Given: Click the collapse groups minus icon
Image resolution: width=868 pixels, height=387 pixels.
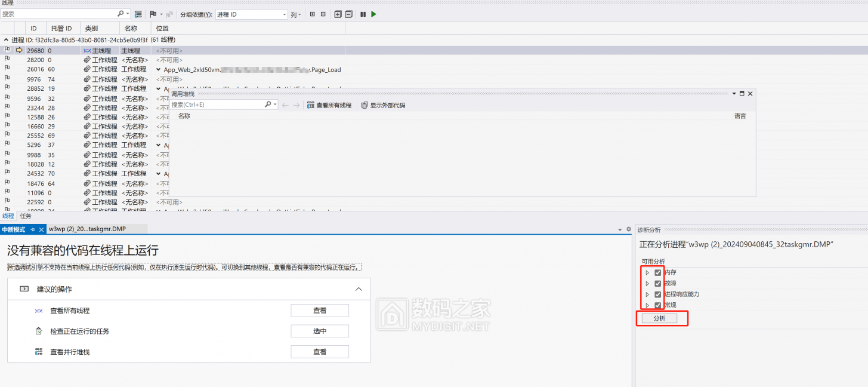Looking at the screenshot, I should point(348,14).
